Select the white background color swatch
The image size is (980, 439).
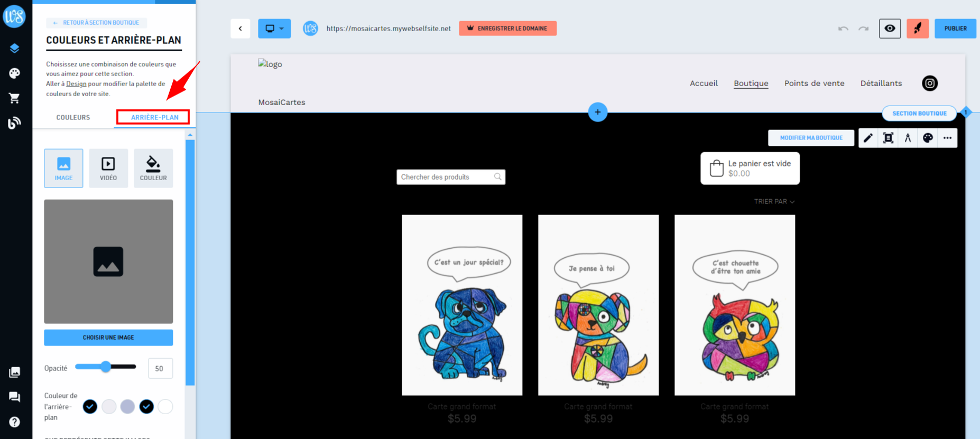(x=165, y=407)
